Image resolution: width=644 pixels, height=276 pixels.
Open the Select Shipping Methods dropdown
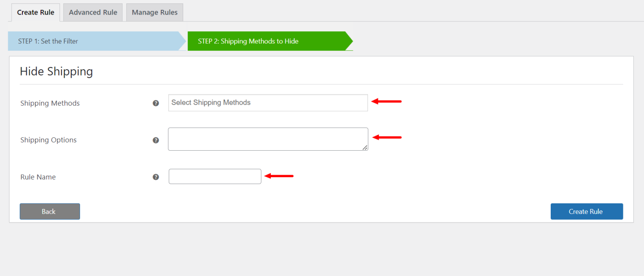(x=268, y=103)
